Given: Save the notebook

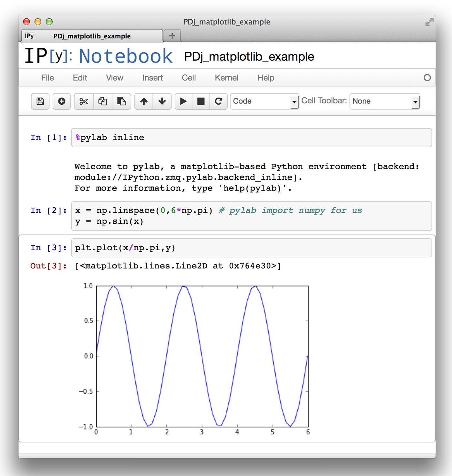Looking at the screenshot, I should tap(40, 101).
